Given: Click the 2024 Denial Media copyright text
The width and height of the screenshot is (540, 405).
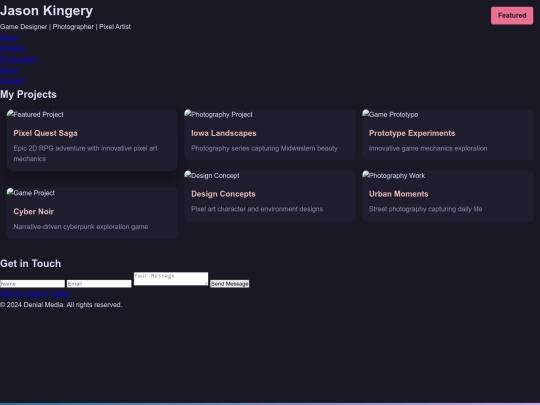Looking at the screenshot, I should pyautogui.click(x=61, y=305).
